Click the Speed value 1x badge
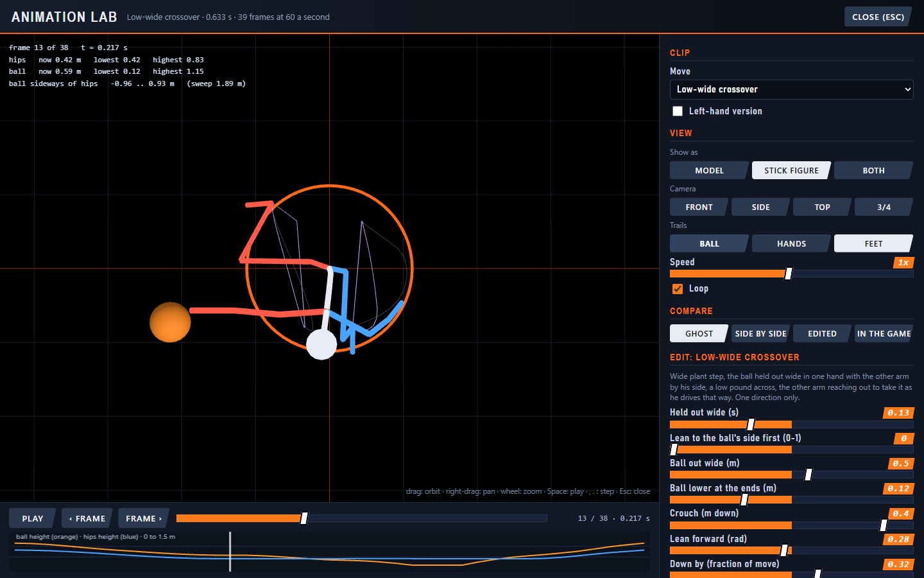The width and height of the screenshot is (924, 578). [903, 262]
